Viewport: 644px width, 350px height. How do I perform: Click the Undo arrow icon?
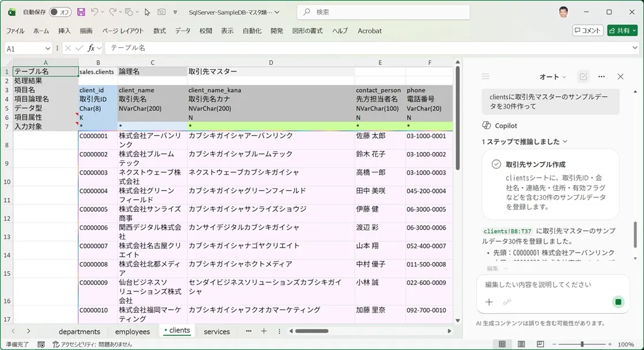point(94,12)
